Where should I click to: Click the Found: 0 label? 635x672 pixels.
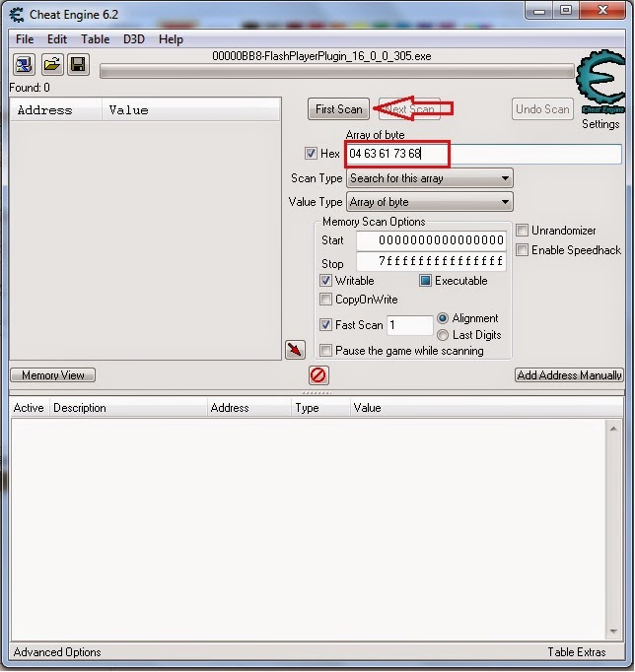point(30,88)
